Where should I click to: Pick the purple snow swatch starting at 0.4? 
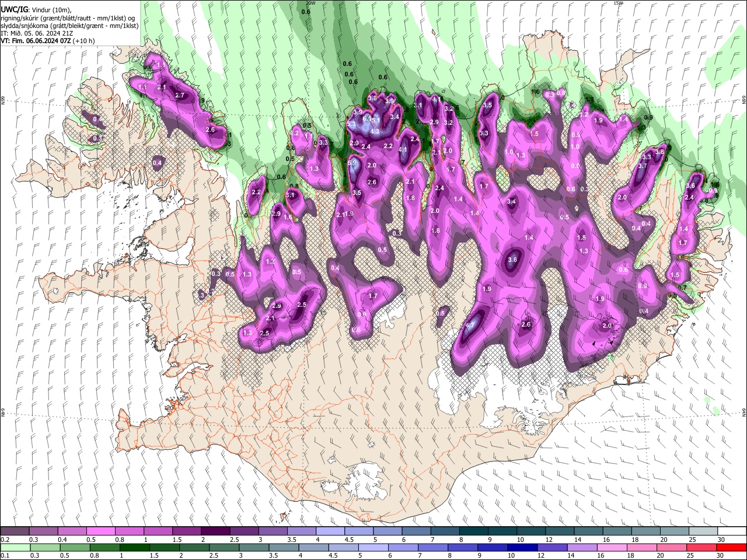click(72, 531)
